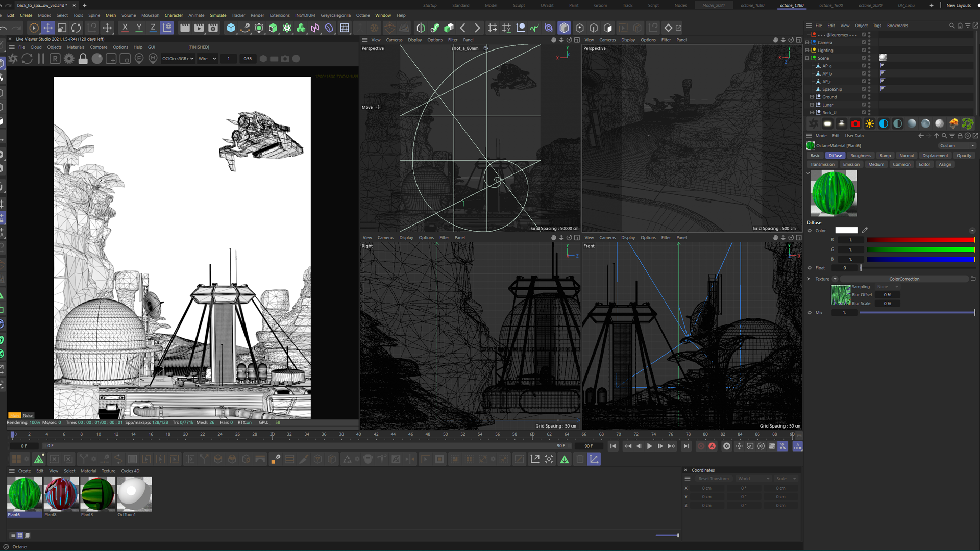Open the Custom preset dropdown in Attributes
The width and height of the screenshot is (980, 551).
tap(957, 146)
